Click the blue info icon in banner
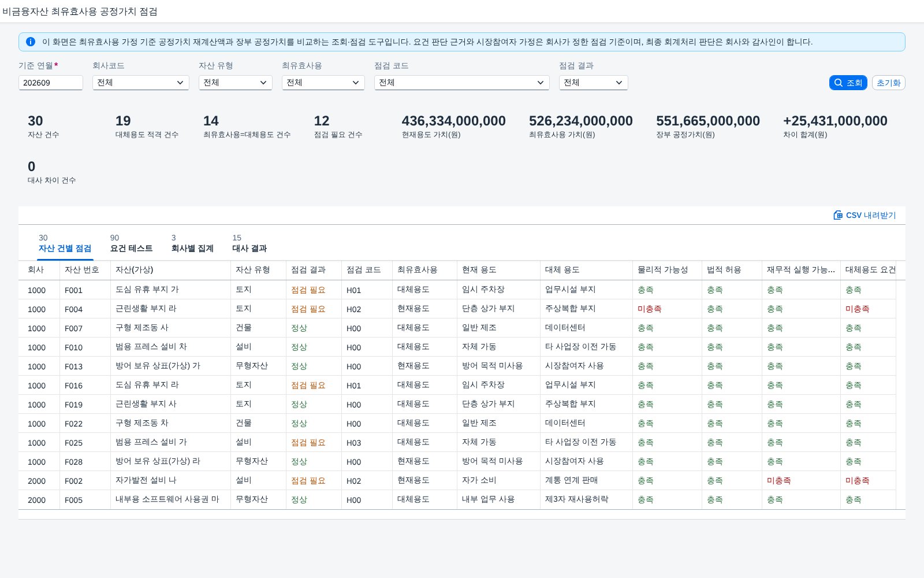The height and width of the screenshot is (578, 924). pos(31,42)
